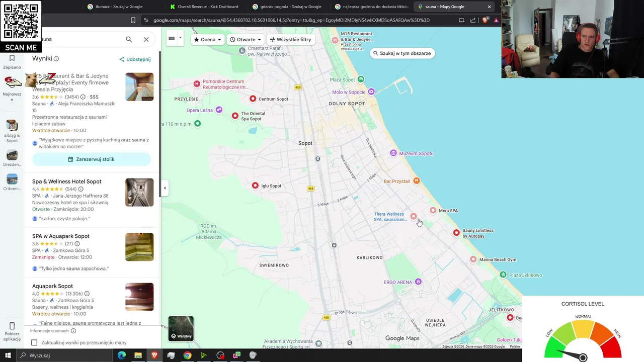Image resolution: width=644 pixels, height=362 pixels.
Task: Click the Muzeum Sopotu pin
Action: 393,153
